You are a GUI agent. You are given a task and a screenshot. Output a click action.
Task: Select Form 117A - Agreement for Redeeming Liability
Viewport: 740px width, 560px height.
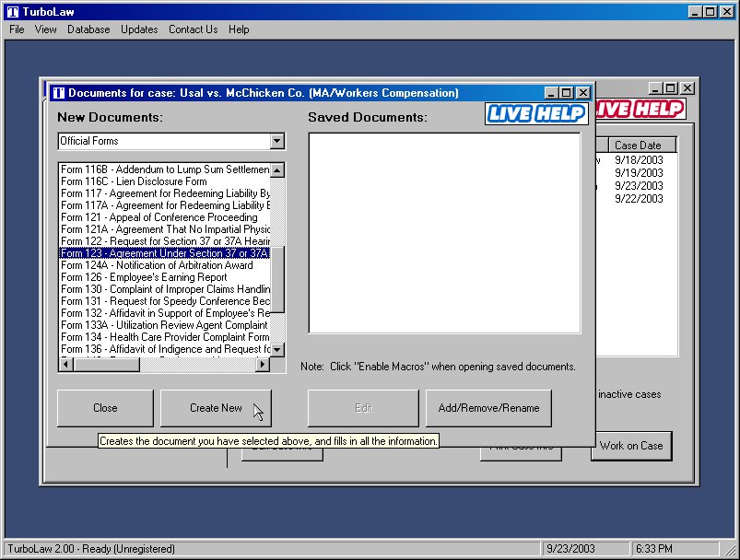pos(165,205)
